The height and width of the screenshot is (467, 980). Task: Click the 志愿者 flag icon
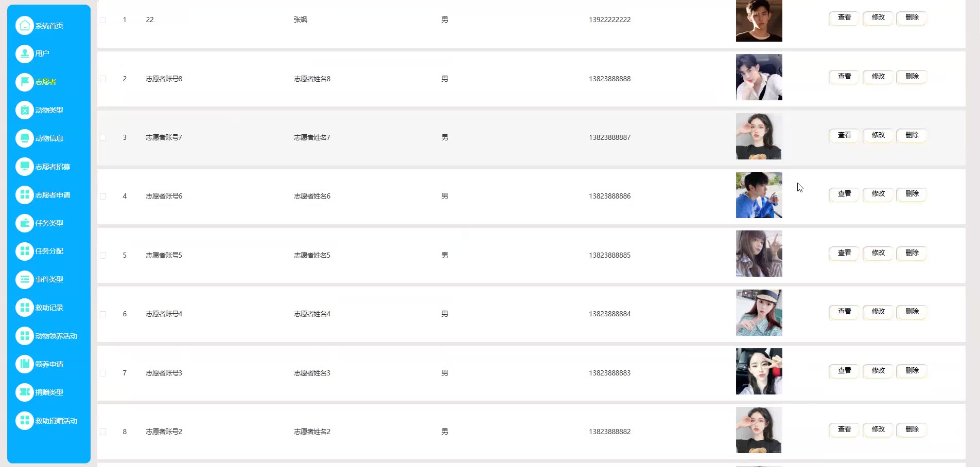[x=24, y=82]
